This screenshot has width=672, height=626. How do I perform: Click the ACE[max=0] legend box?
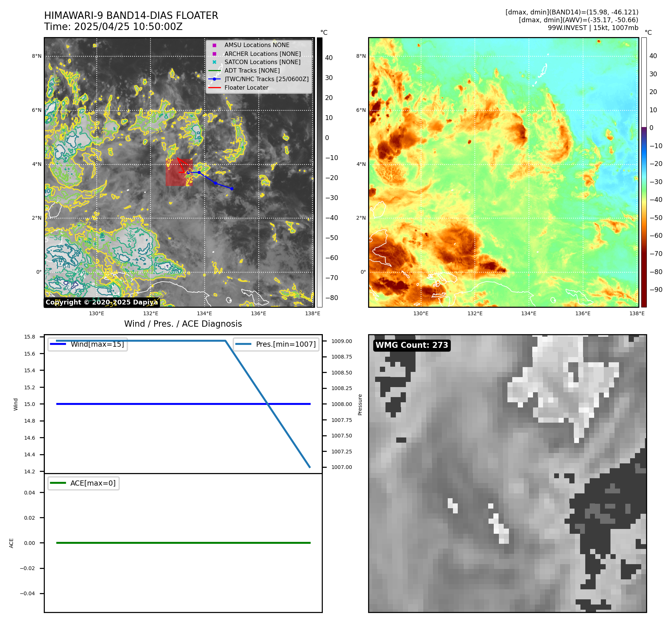(83, 483)
